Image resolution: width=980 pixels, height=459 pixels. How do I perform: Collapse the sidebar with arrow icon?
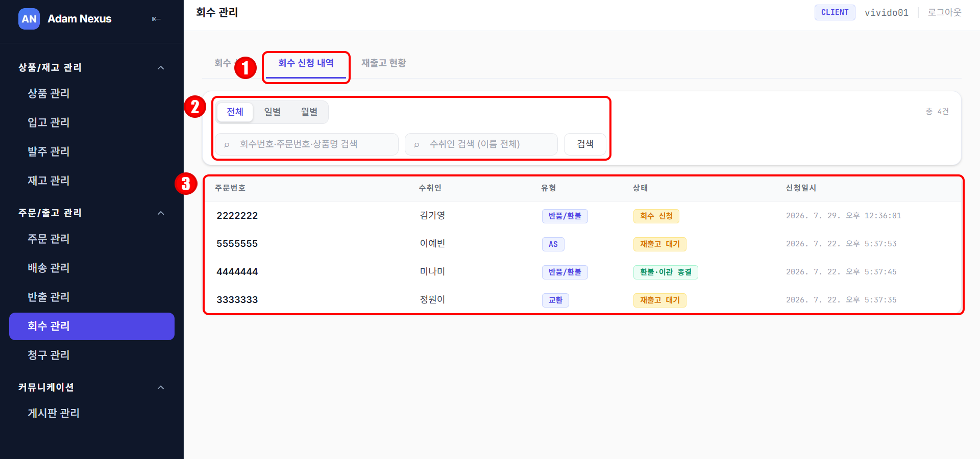[x=156, y=19]
